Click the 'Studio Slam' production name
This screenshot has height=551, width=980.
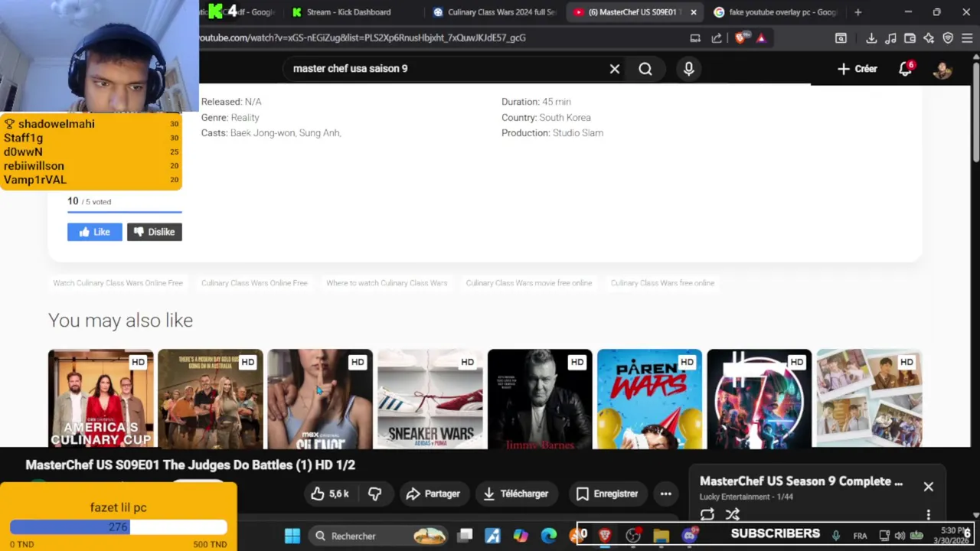(578, 133)
